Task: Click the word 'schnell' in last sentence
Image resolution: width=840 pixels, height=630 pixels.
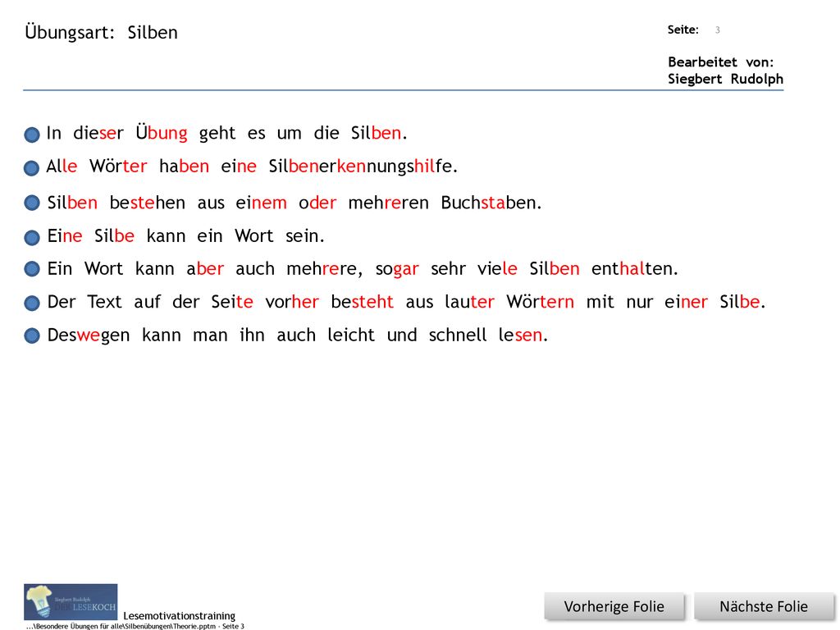Action: click(458, 335)
